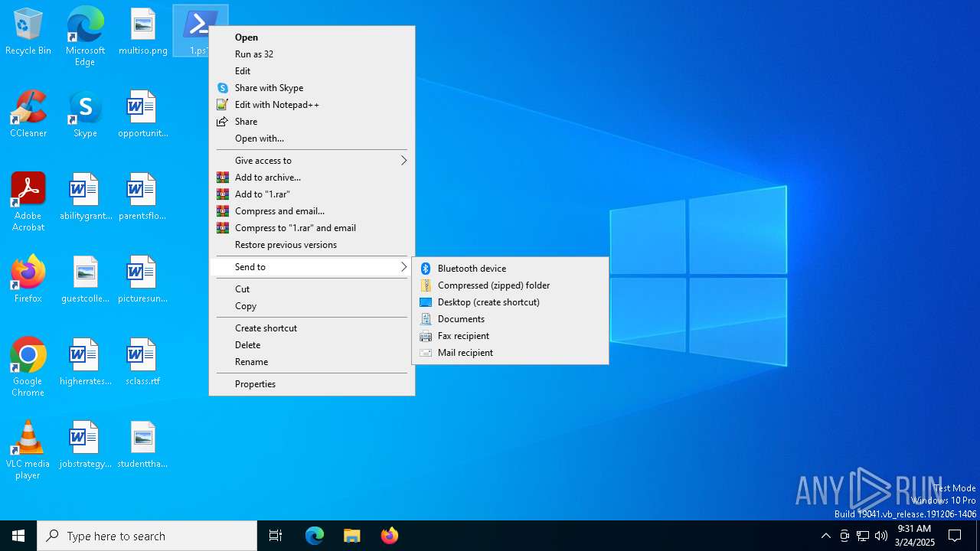Open the Recycle Bin desktop icon
Image resolution: width=980 pixels, height=551 pixels.
point(28,32)
